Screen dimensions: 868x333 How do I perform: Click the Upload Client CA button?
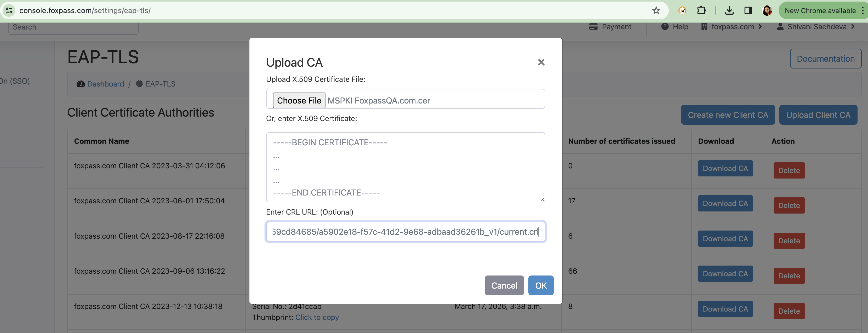click(822, 114)
